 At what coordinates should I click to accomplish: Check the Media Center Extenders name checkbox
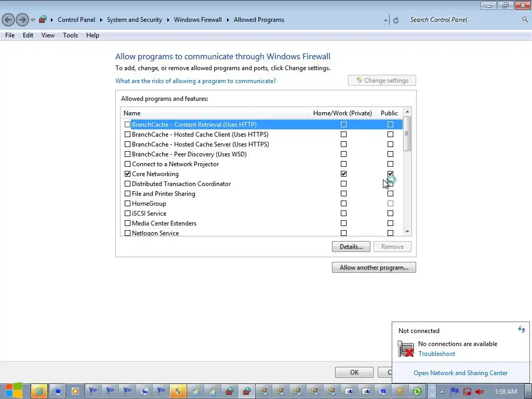tap(128, 223)
